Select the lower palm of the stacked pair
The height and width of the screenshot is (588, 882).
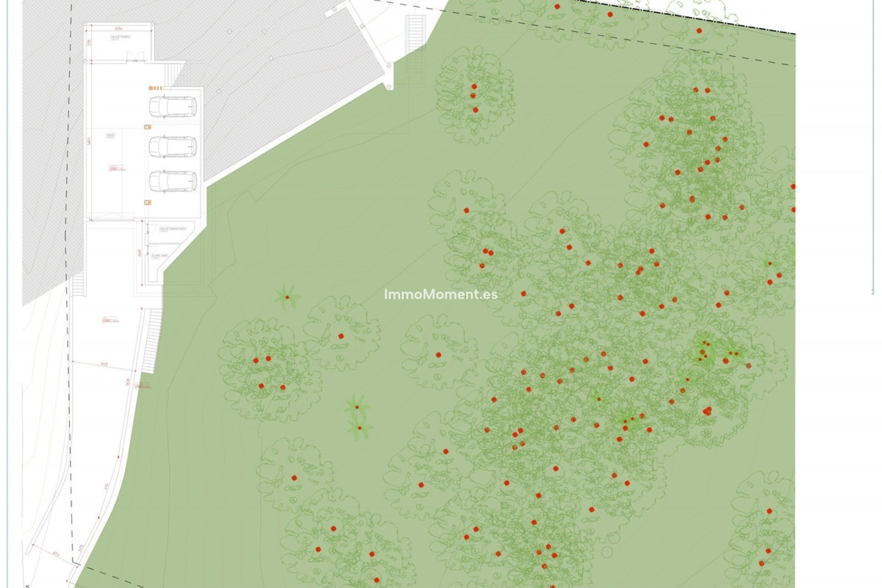click(359, 428)
